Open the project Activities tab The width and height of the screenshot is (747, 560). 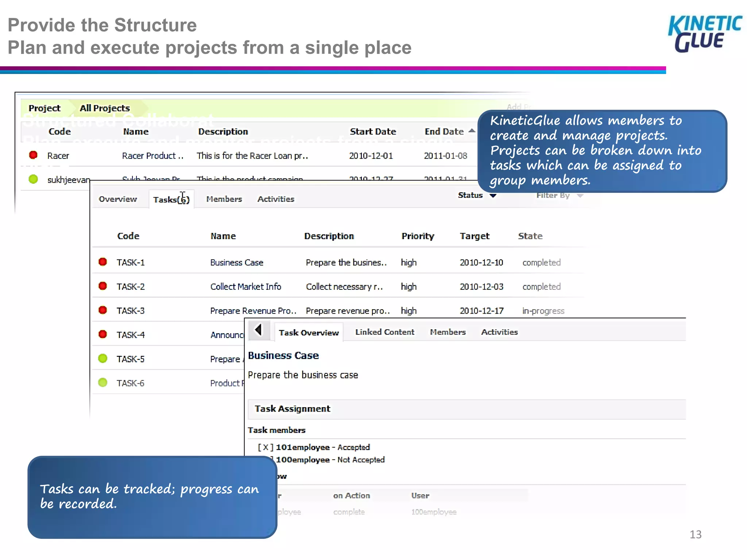click(276, 199)
